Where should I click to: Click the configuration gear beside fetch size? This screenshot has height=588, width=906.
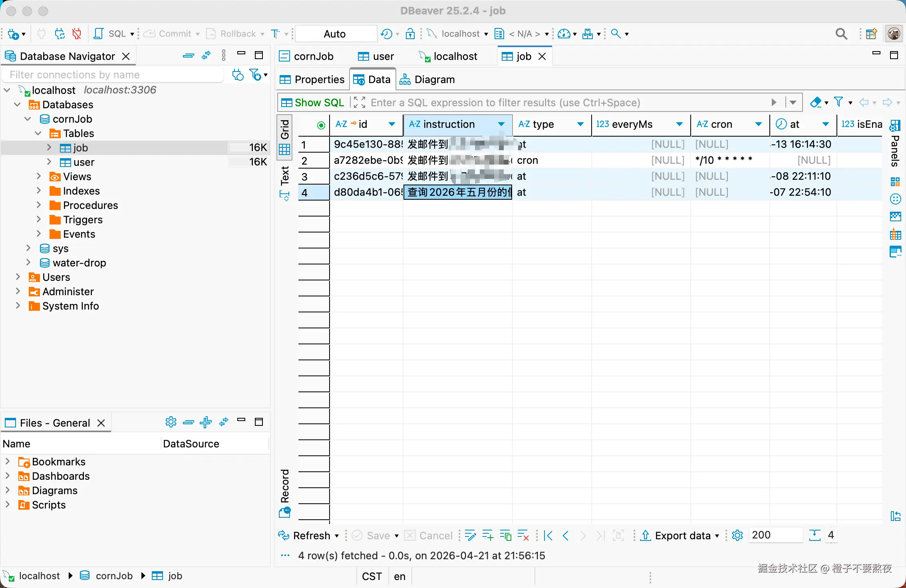[x=737, y=535]
